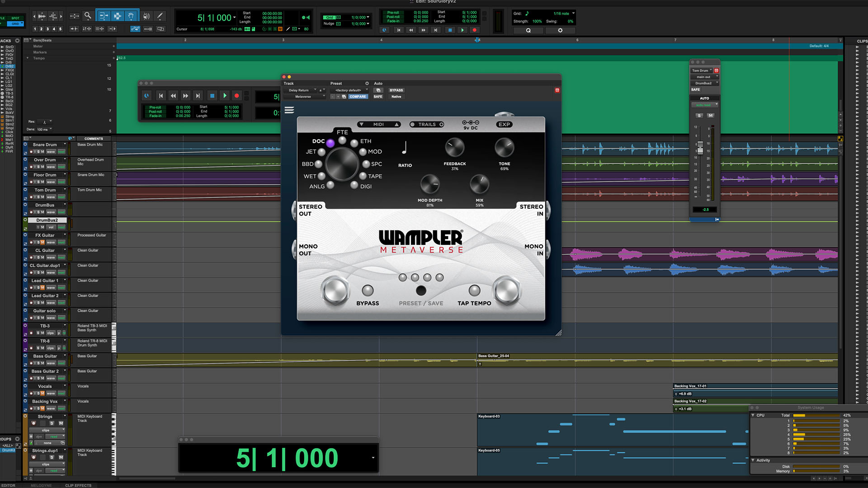Select the Selector tool
Image resolution: width=868 pixels, height=488 pixels.
(x=117, y=16)
